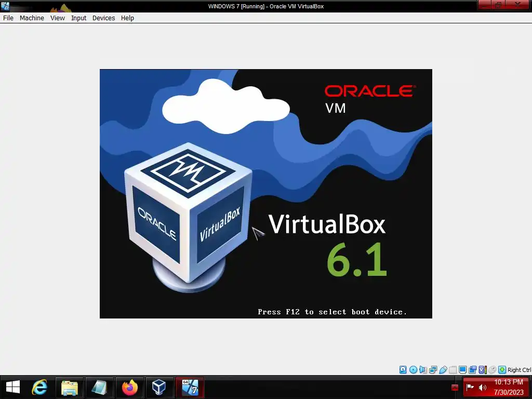
Task: Click the USB devices status icon
Action: tap(443, 370)
